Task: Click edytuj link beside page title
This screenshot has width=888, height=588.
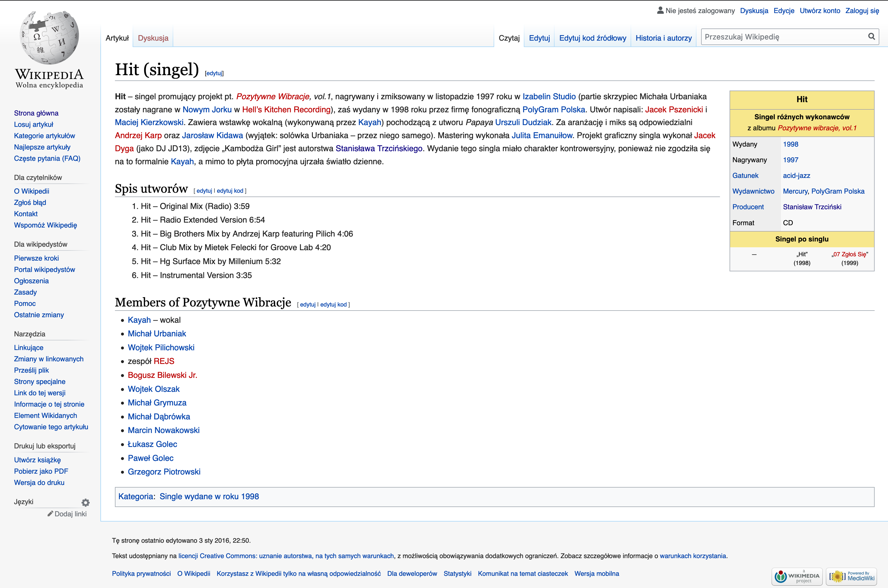Action: (x=214, y=73)
